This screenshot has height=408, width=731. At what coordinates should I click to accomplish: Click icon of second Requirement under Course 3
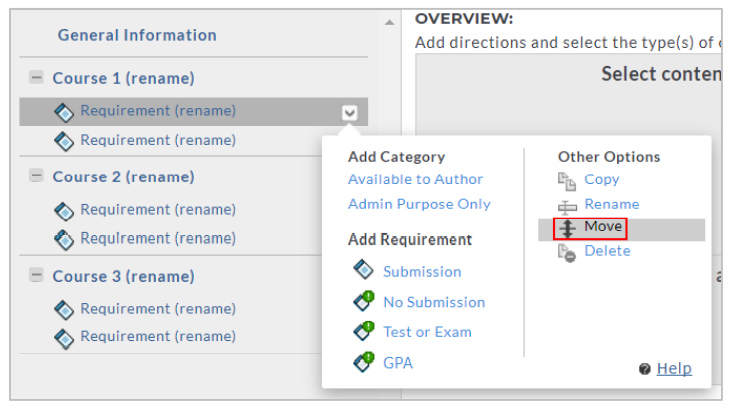[64, 339]
